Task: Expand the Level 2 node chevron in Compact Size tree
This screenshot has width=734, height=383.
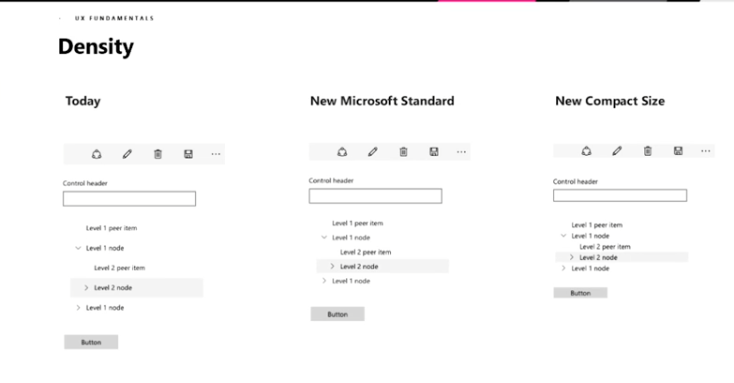Action: (x=572, y=258)
